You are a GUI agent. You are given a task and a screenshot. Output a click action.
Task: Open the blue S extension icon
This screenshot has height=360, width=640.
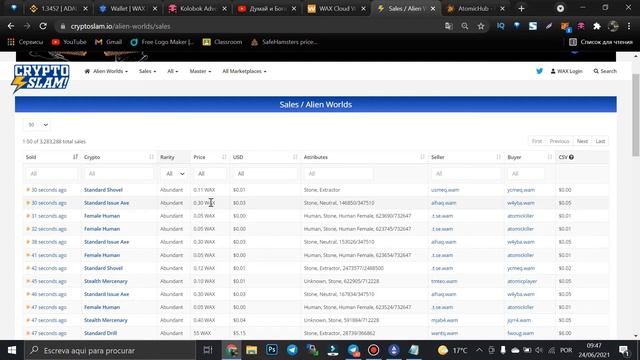(533, 26)
